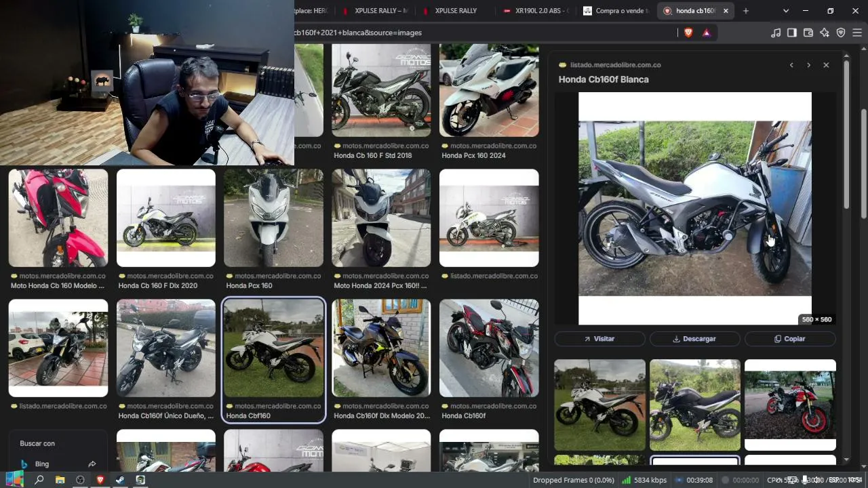
Task: Open the Brave Shields lion icon
Action: [689, 33]
